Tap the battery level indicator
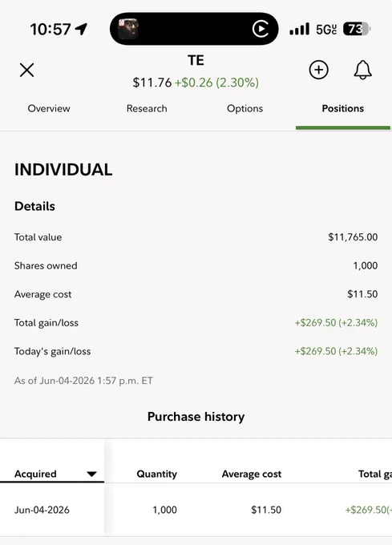Image resolution: width=392 pixels, height=545 pixels. coord(357,29)
